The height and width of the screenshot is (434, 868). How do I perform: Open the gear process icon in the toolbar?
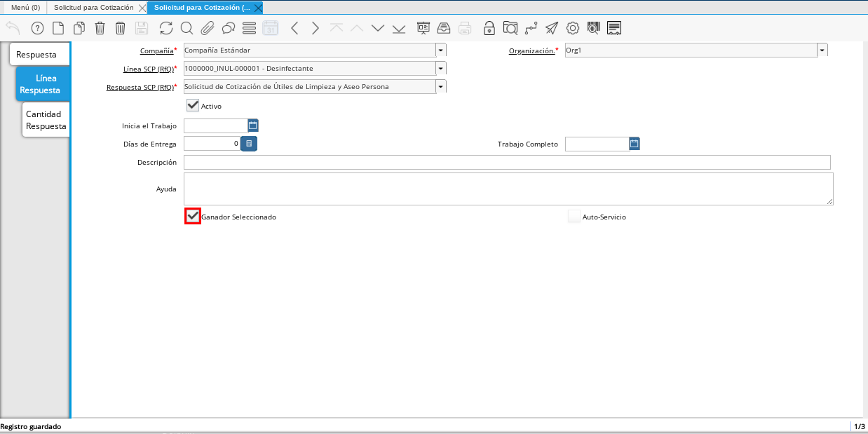pos(573,28)
